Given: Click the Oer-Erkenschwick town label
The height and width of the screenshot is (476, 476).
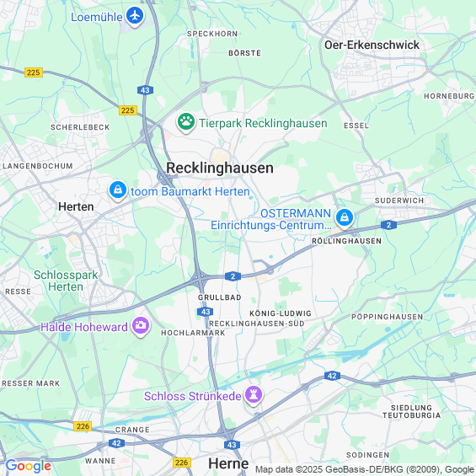Looking at the screenshot, I should pos(372,45).
